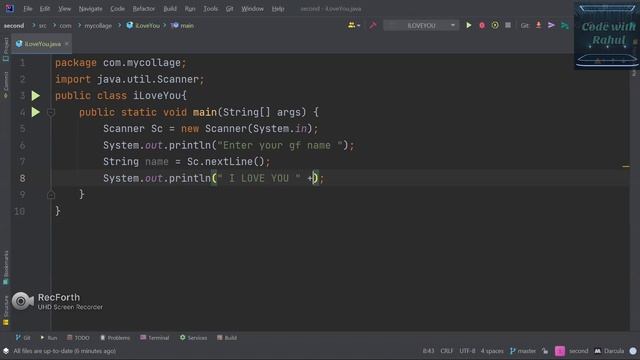Change CRLF line separator in status bar
Viewport: 640px width, 360px height.
(447, 351)
